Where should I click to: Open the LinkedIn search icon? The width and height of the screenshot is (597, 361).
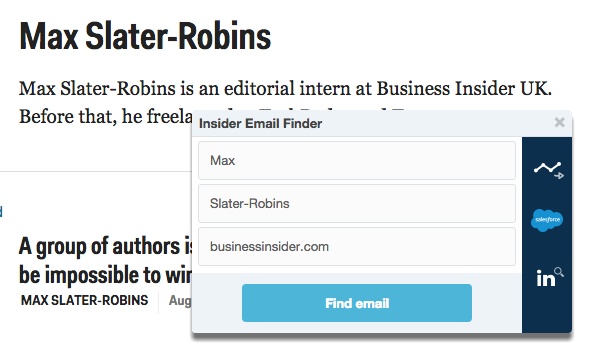549,277
